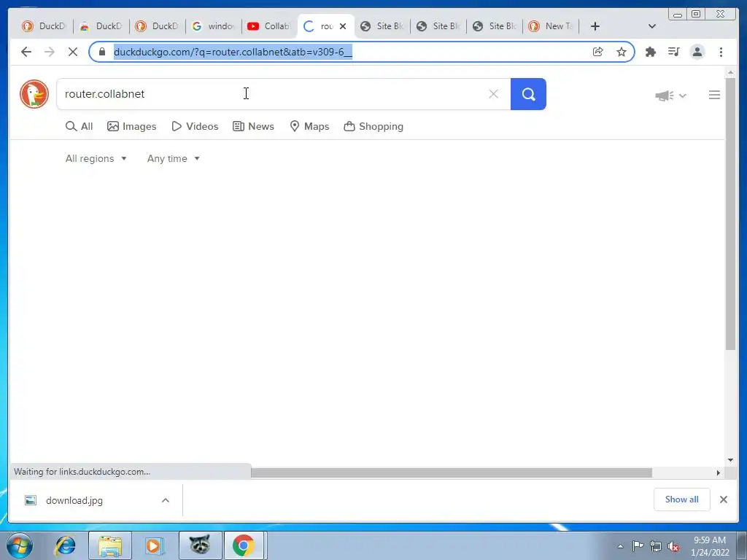Open the megaphone announcements dropdown
Image resolution: width=747 pixels, height=560 pixels.
click(x=670, y=96)
